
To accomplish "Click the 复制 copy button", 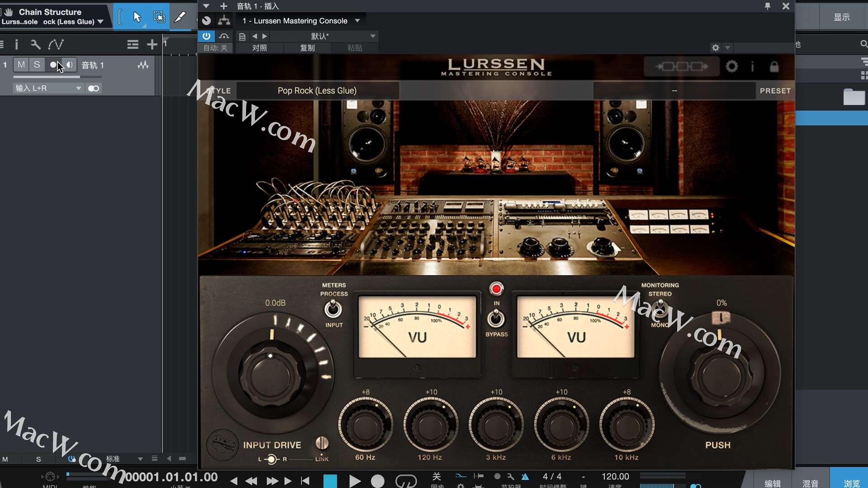I will click(307, 48).
